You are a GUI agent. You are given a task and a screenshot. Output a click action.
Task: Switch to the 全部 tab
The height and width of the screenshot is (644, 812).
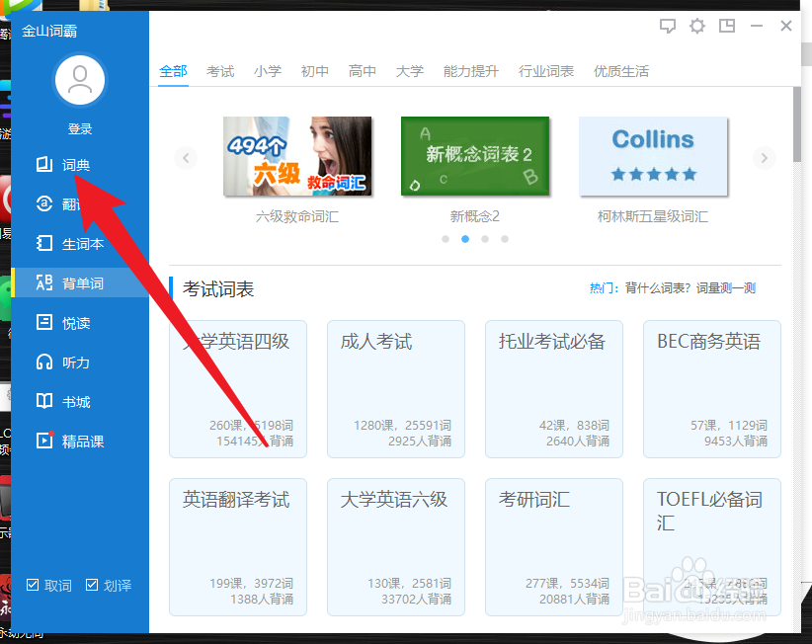(173, 71)
